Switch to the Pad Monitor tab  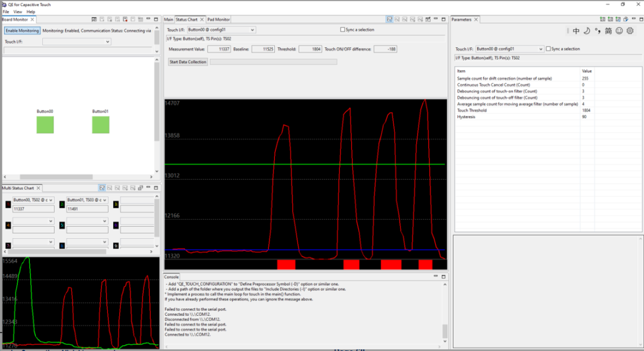218,20
